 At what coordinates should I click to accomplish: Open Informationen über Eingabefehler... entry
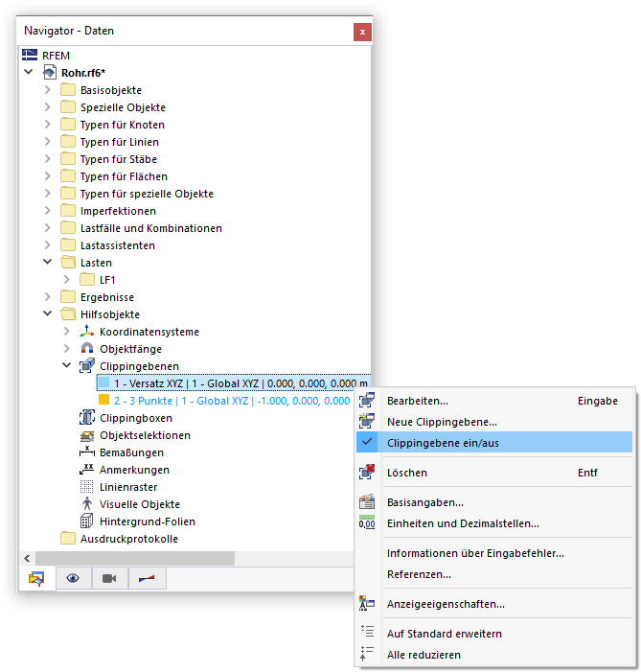(x=494, y=553)
